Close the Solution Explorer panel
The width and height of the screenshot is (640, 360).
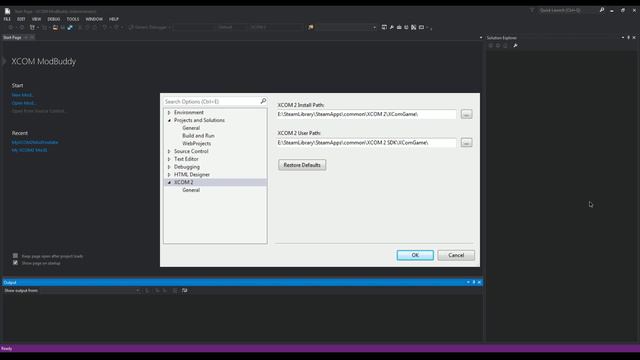click(x=634, y=38)
